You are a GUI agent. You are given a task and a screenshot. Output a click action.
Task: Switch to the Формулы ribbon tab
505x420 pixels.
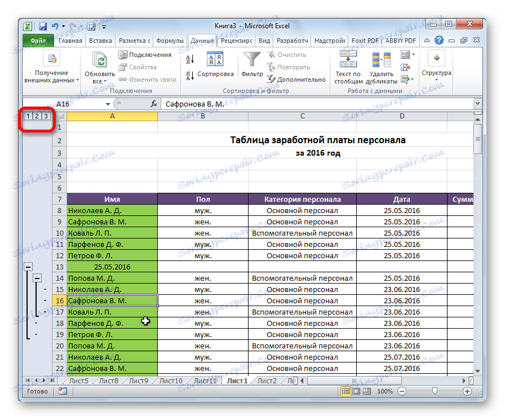click(170, 40)
